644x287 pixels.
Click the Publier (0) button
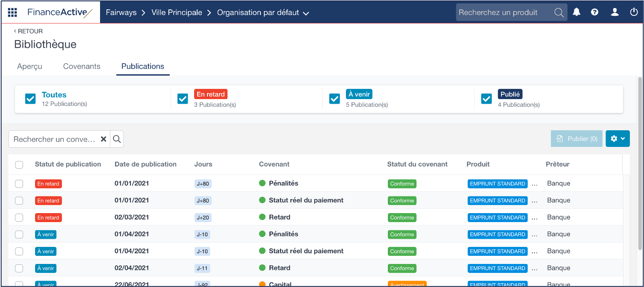[x=576, y=139]
